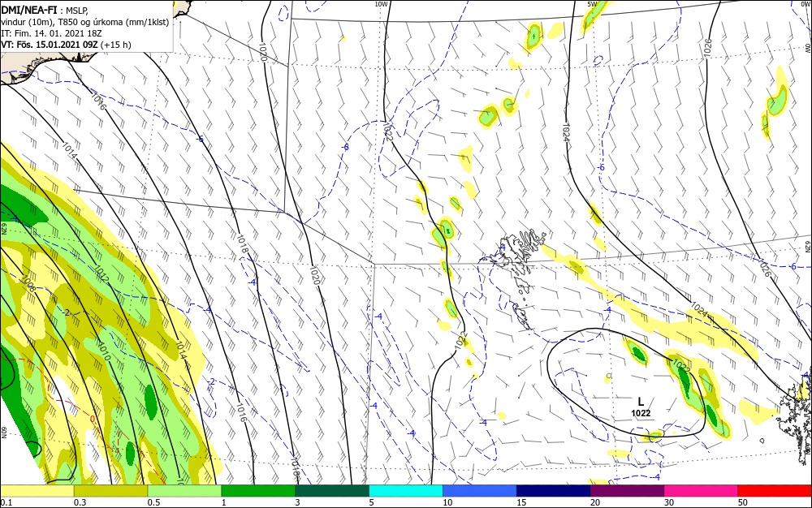Click the "1022" value under the L marker
Viewport: 812px width, 508px height.
(641, 413)
